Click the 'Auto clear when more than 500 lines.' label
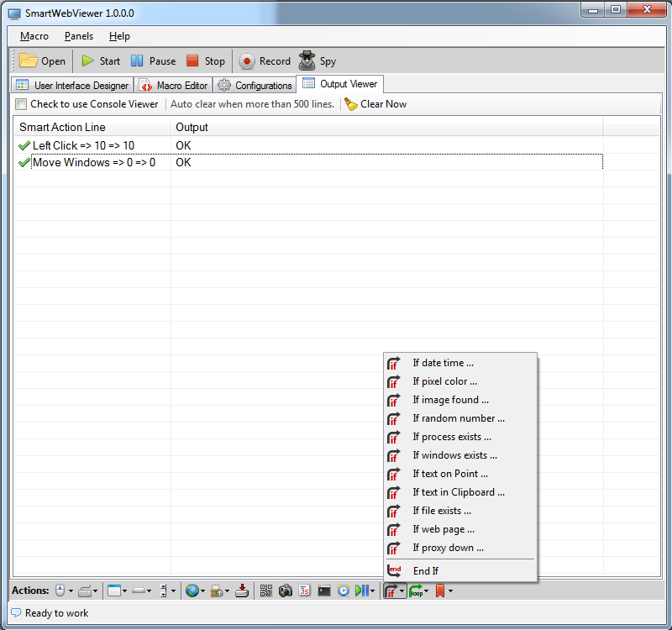 [x=253, y=104]
